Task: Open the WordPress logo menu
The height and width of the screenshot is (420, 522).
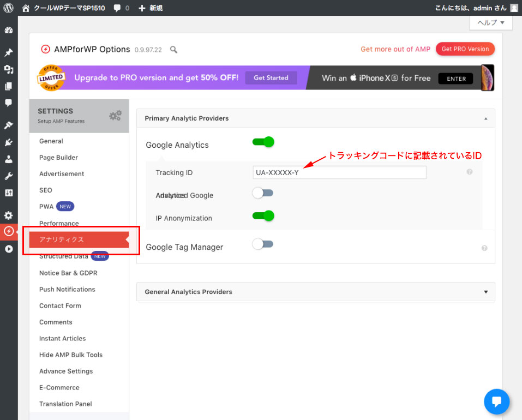Action: coord(8,8)
